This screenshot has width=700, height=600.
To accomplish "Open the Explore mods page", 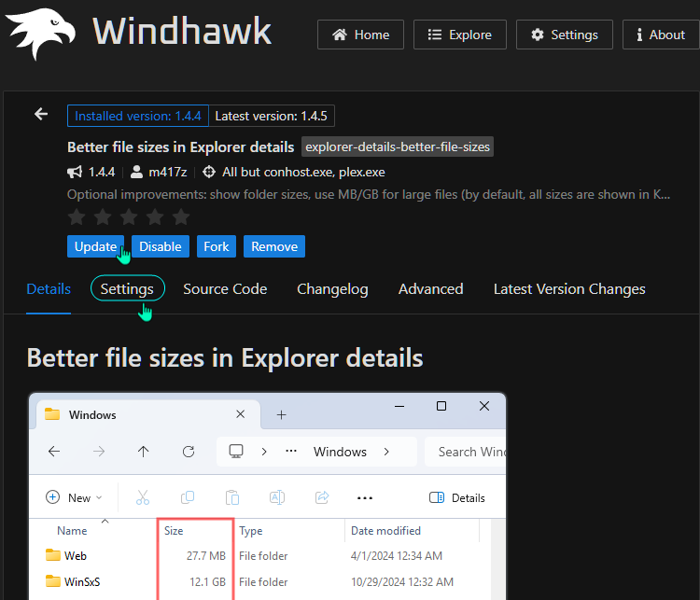I will click(x=460, y=35).
